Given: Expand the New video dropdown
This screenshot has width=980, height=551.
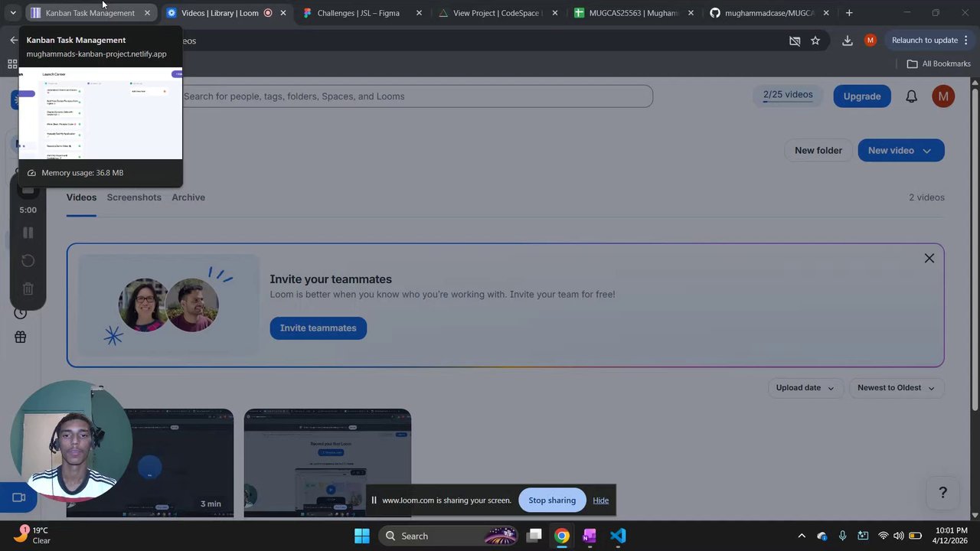Looking at the screenshot, I should 926,151.
